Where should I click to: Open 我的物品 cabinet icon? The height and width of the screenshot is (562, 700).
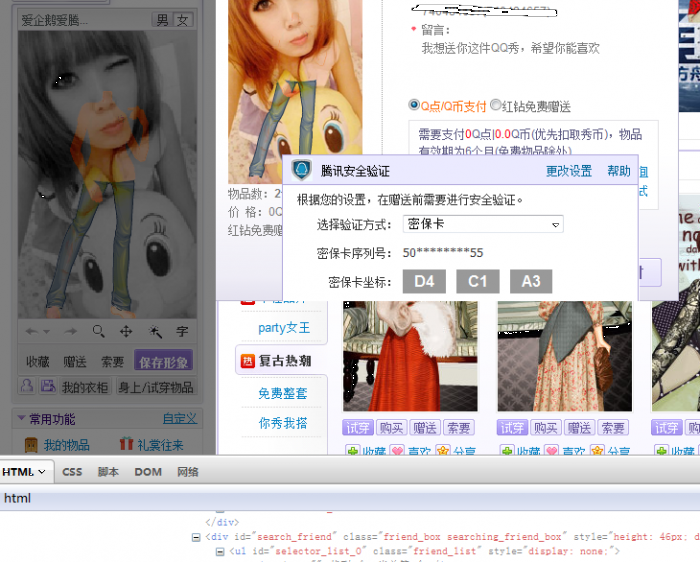coord(31,445)
